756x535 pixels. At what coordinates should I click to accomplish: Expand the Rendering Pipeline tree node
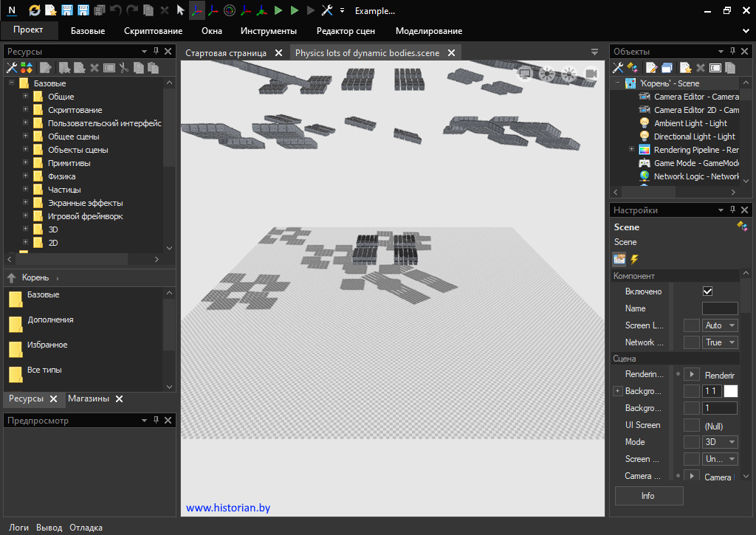(x=631, y=150)
